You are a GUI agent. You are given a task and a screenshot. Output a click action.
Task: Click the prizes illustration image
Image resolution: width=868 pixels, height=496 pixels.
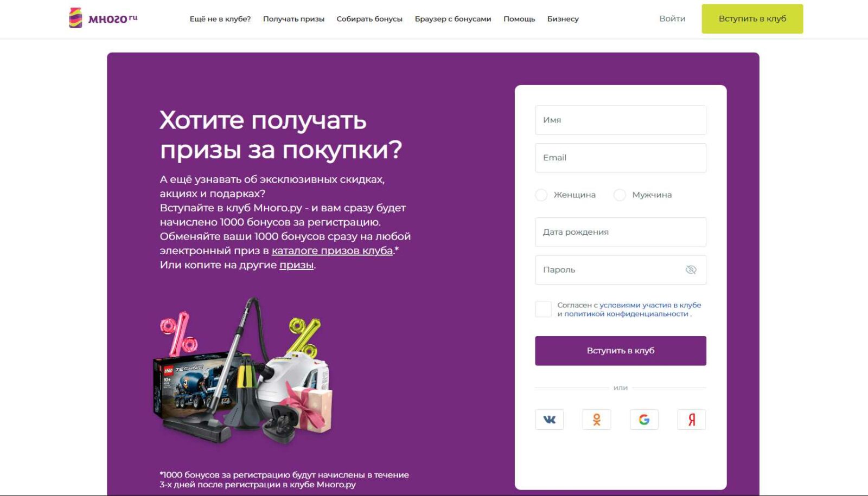pos(243,371)
